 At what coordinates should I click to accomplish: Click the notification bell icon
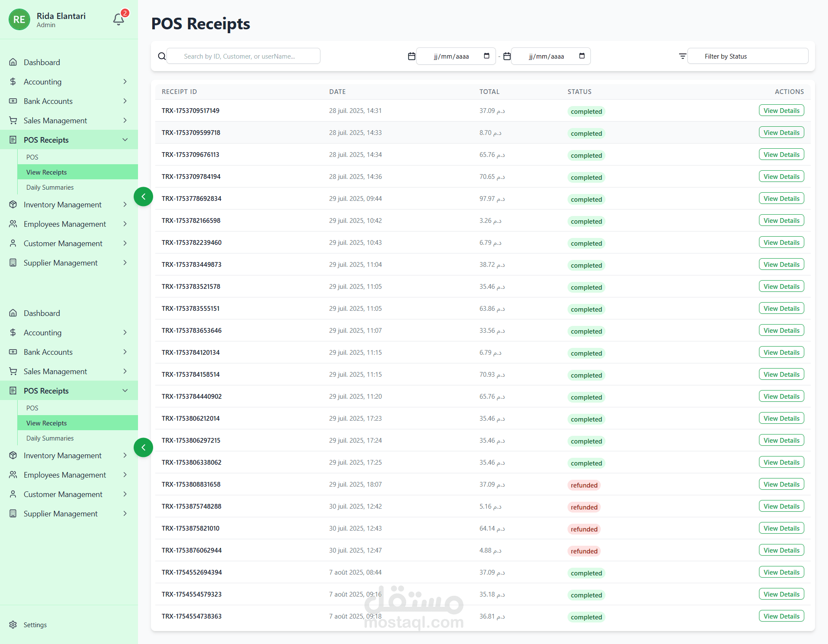(119, 19)
